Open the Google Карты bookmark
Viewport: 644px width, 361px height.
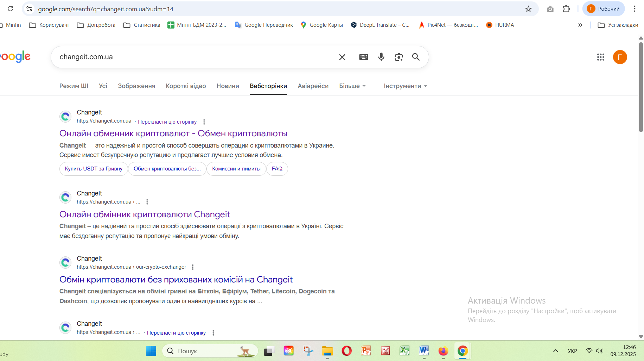(x=322, y=25)
